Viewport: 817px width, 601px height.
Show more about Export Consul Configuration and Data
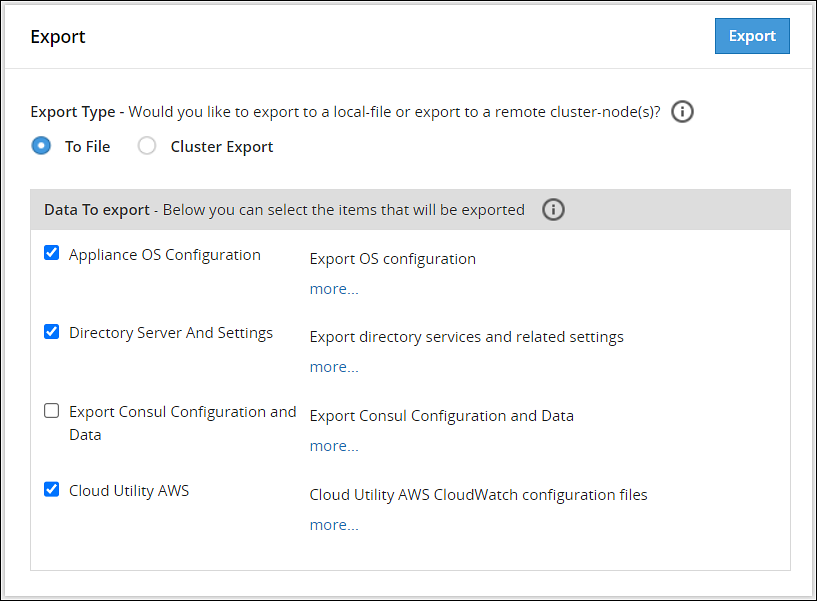[333, 445]
